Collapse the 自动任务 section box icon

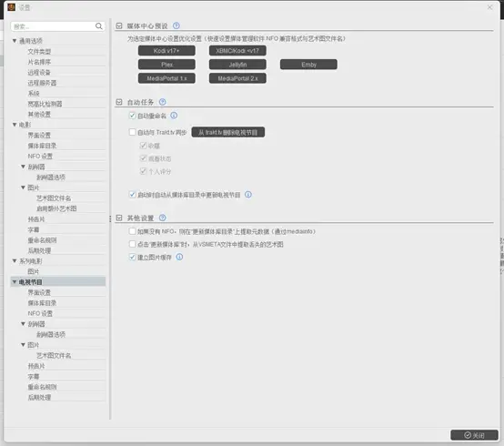pyautogui.click(x=119, y=102)
